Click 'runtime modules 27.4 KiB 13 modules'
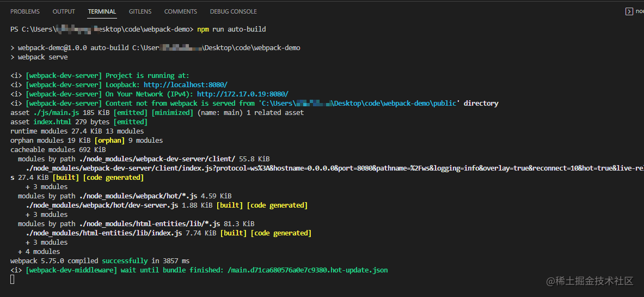This screenshot has height=297, width=644. tap(77, 131)
